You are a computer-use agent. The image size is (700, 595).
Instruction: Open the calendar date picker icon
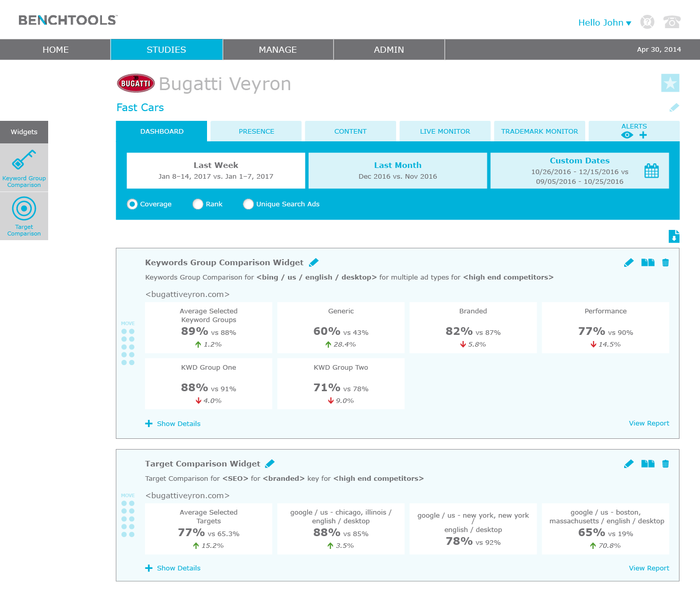651,171
